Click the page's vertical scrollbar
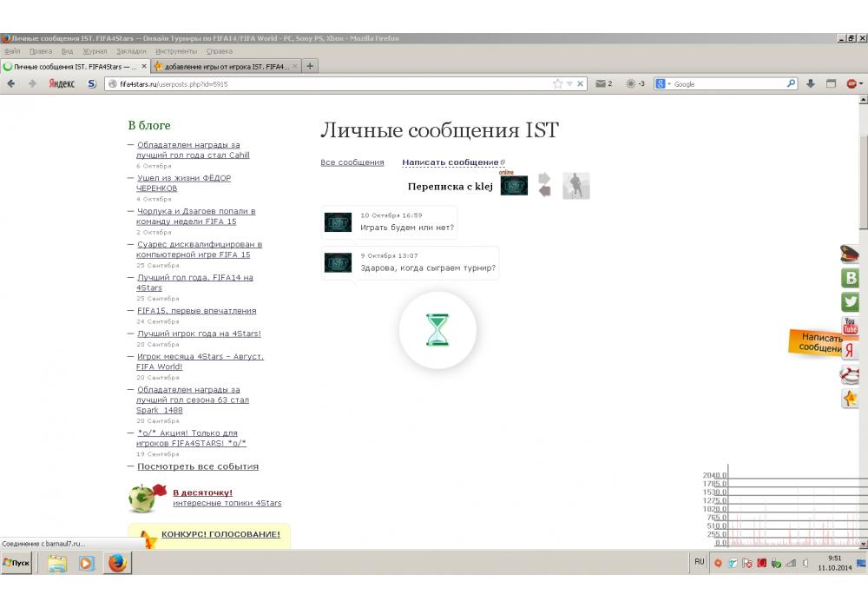 [863, 174]
